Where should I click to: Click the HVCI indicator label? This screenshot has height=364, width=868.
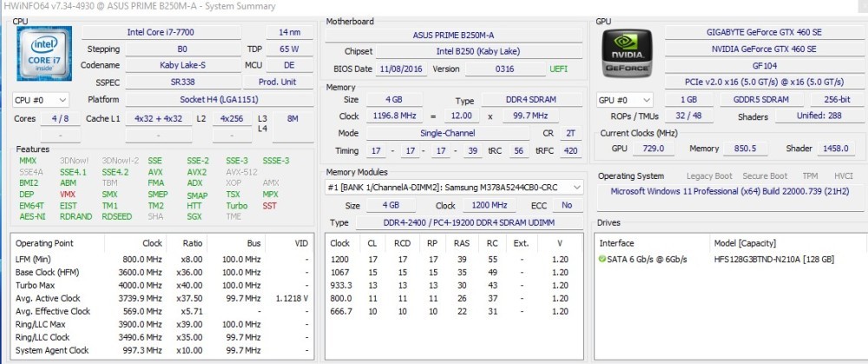click(x=842, y=175)
